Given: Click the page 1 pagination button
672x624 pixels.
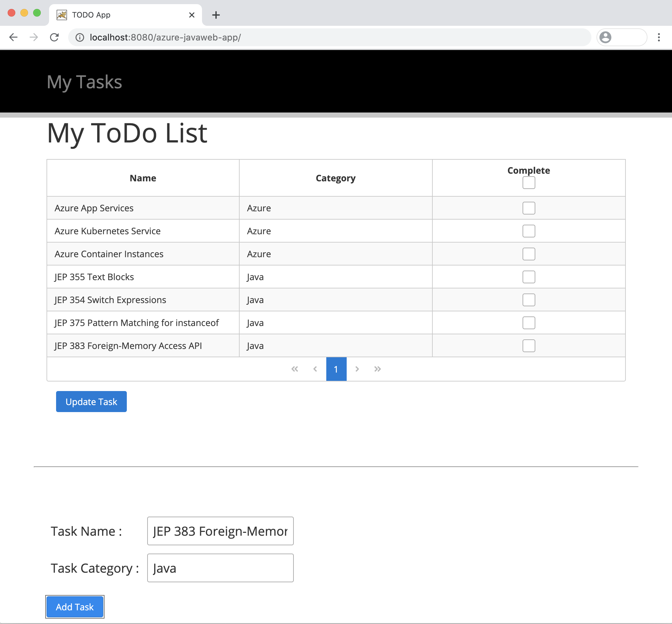Looking at the screenshot, I should [336, 369].
